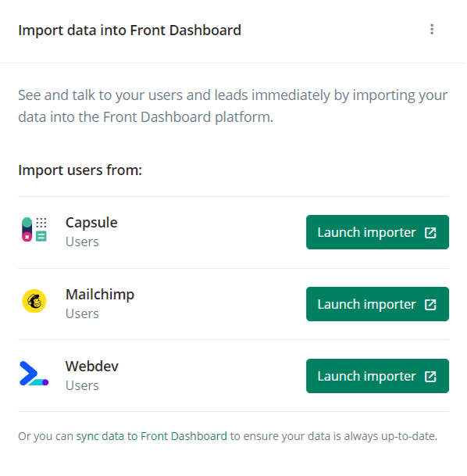
Task: Click the Users label under Capsule
Action: pyautogui.click(x=82, y=242)
